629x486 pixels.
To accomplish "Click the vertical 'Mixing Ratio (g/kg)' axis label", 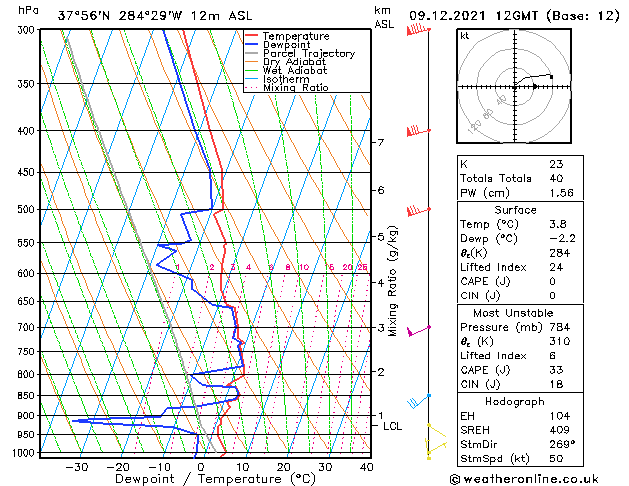I will pyautogui.click(x=392, y=281).
